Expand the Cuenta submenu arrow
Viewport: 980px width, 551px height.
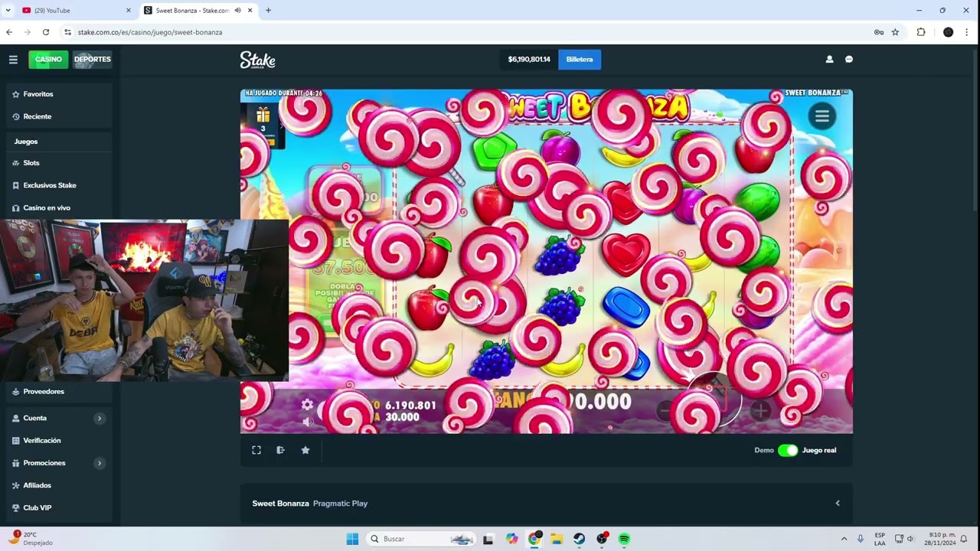[x=99, y=418]
